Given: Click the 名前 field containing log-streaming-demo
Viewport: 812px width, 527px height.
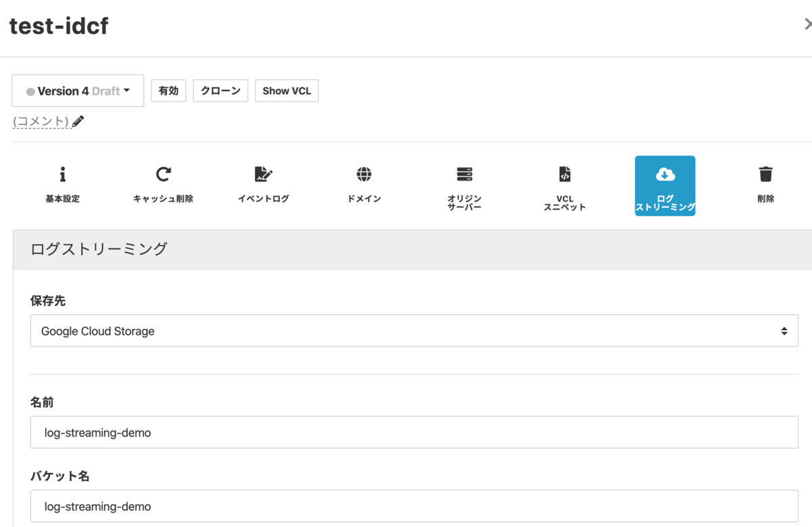Looking at the screenshot, I should pyautogui.click(x=413, y=432).
